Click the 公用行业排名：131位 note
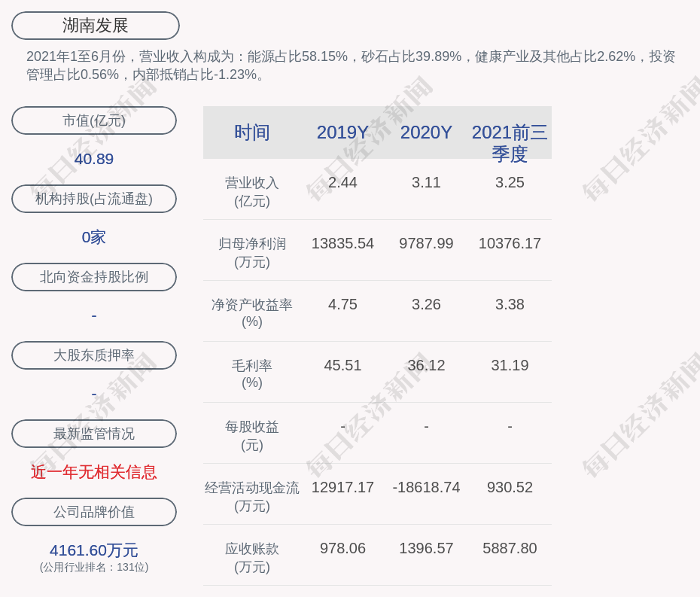Viewport: 700px width, 597px height. (x=94, y=567)
